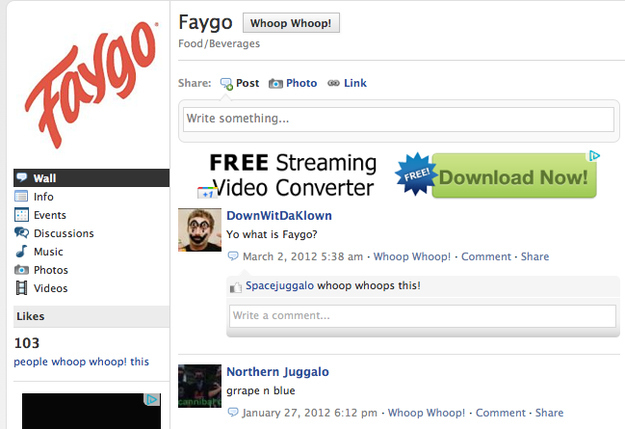The height and width of the screenshot is (429, 625).
Task: Click thumbs-up icon beside Spacejuggalo
Action: pos(236,287)
